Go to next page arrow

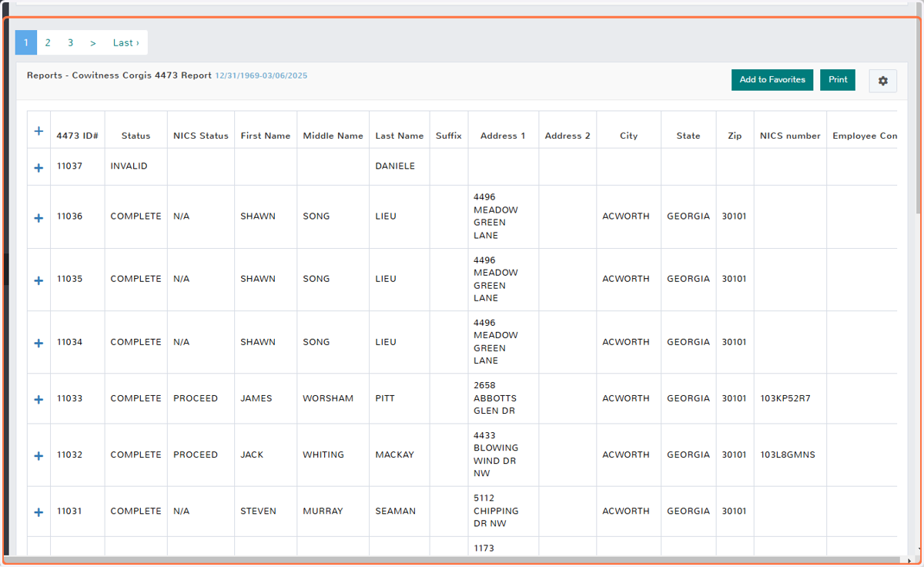(92, 42)
